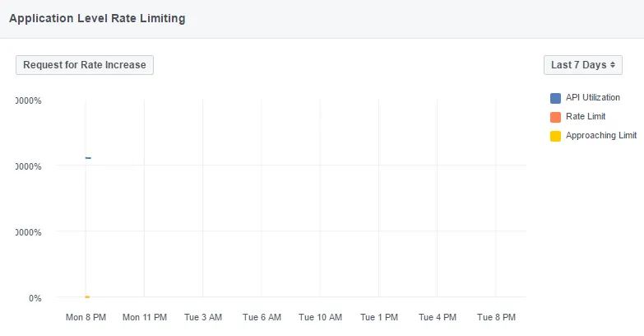Click the Mon 8 PM axis label

85,317
